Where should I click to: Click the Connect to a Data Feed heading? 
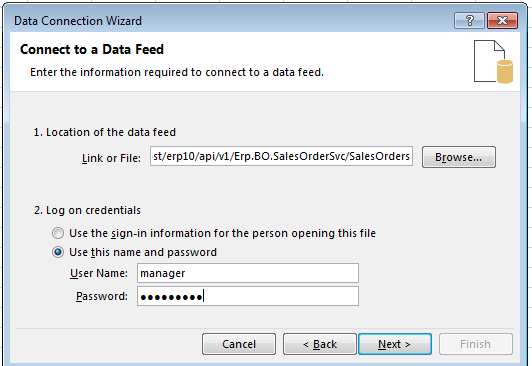(92, 50)
